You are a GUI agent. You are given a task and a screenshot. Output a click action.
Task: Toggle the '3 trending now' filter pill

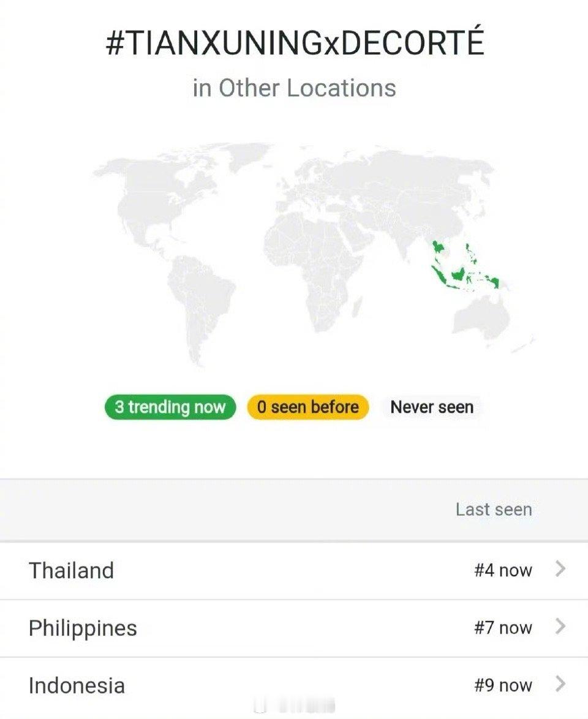tap(170, 407)
